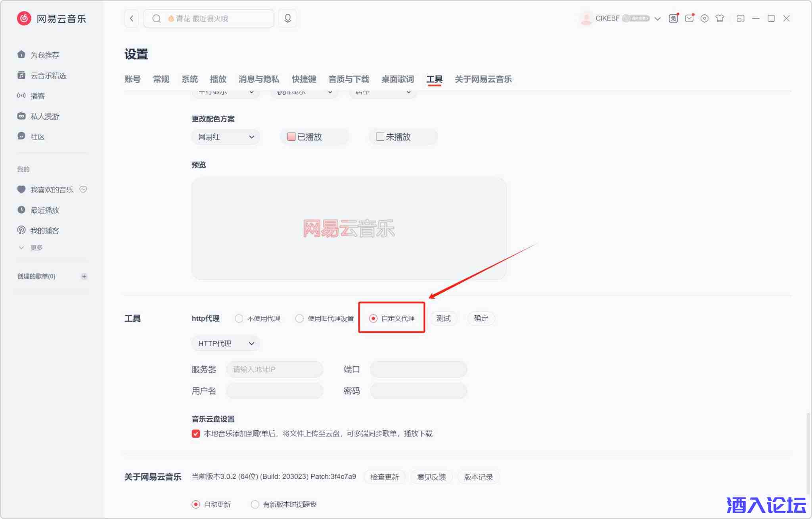
Task: Switch to the 桌面歌词 settings tab
Action: (x=397, y=79)
